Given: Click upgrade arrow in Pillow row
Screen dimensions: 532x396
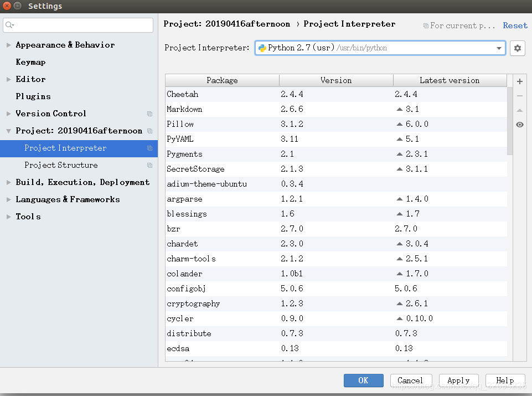Looking at the screenshot, I should click(400, 124).
